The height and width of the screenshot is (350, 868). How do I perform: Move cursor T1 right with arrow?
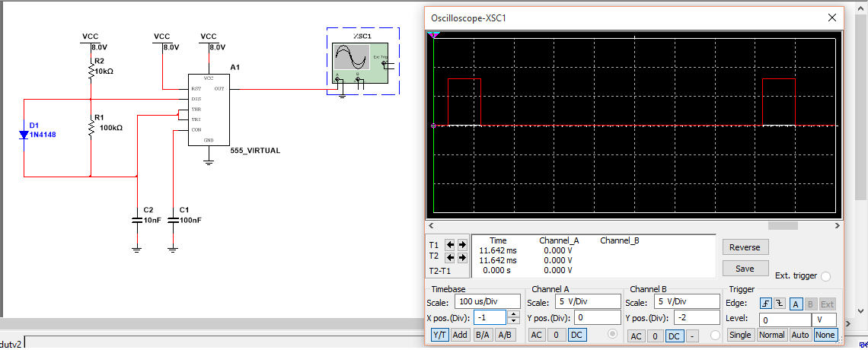point(461,245)
